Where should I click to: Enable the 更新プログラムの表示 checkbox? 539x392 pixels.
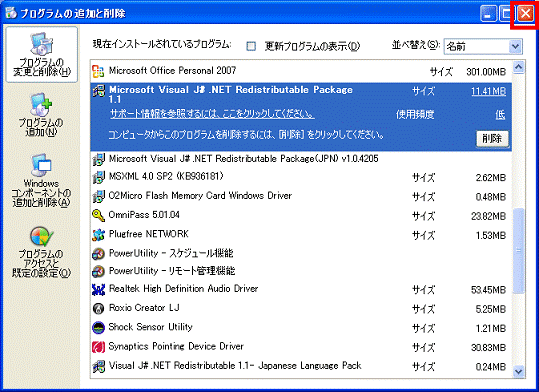[x=251, y=46]
